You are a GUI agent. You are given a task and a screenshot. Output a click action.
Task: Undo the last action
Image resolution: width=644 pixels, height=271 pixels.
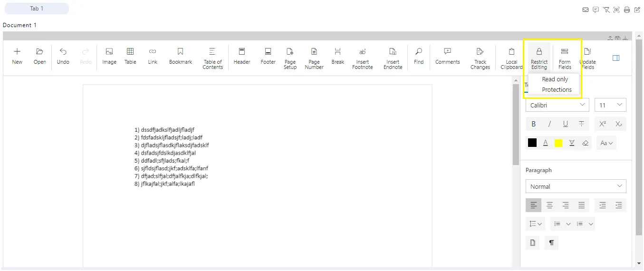pyautogui.click(x=63, y=56)
